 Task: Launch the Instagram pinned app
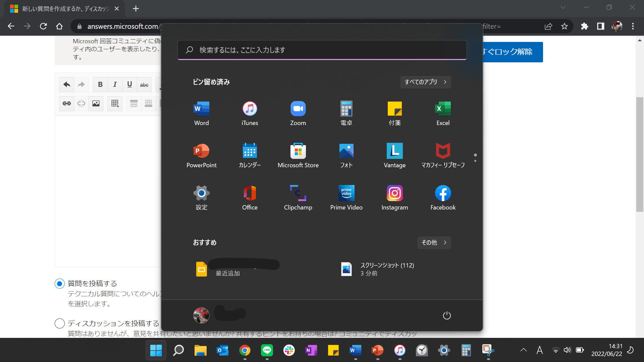click(394, 198)
